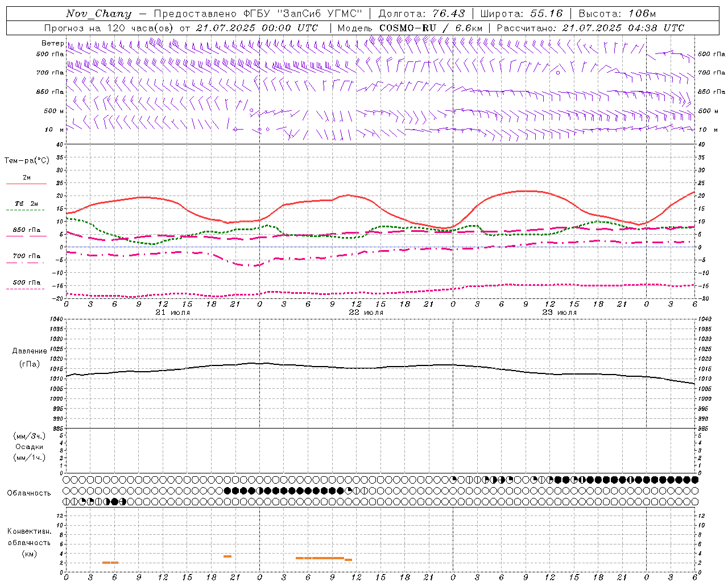Viewport: 728px width, 582px height.
Task: Select the "Тем-ра(°C)" temperature axis label
Action: pyautogui.click(x=27, y=161)
